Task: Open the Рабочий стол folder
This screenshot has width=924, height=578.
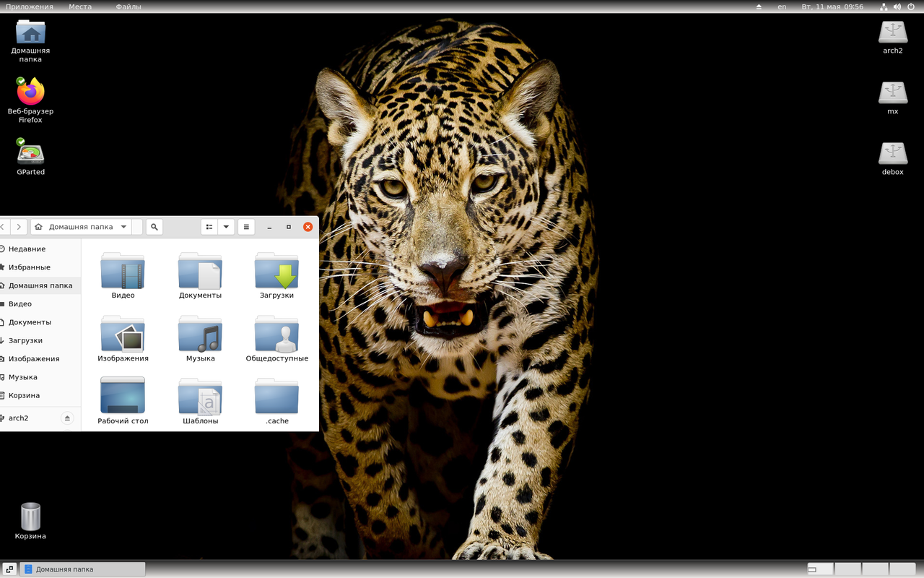Action: 123,400
